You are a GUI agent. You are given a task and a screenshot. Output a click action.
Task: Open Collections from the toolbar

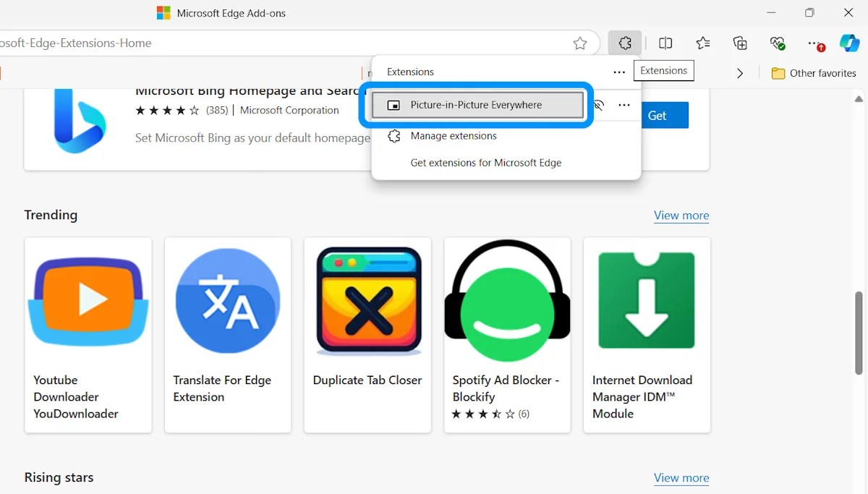click(740, 43)
